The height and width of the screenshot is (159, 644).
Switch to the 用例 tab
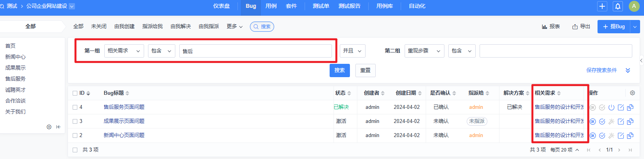271,6
